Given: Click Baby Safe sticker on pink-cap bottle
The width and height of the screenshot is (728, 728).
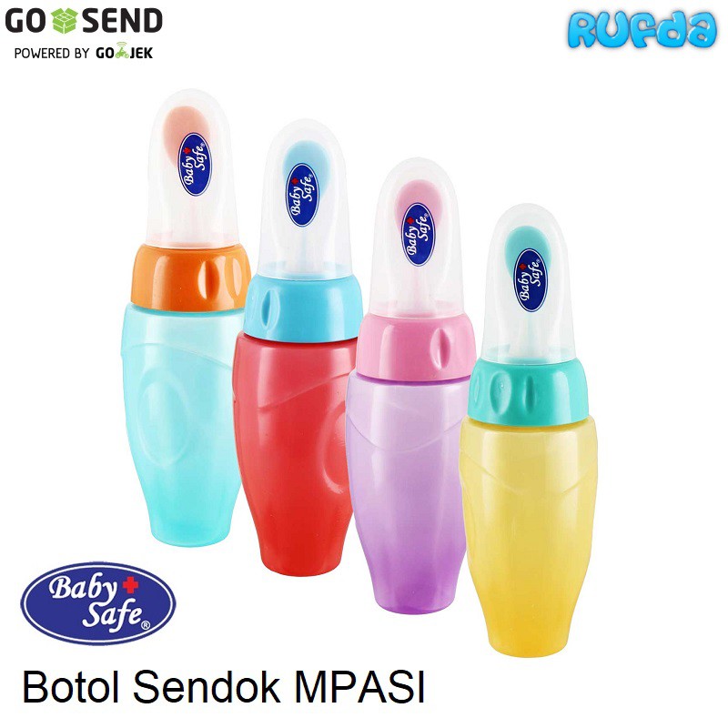Looking at the screenshot, I should [418, 235].
